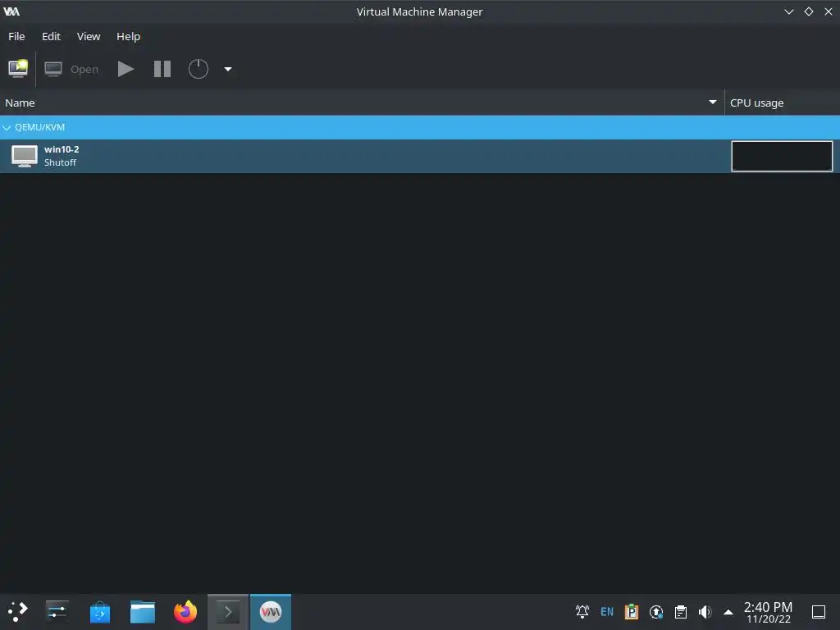
Task: Open system updates tray icon
Action: point(656,612)
